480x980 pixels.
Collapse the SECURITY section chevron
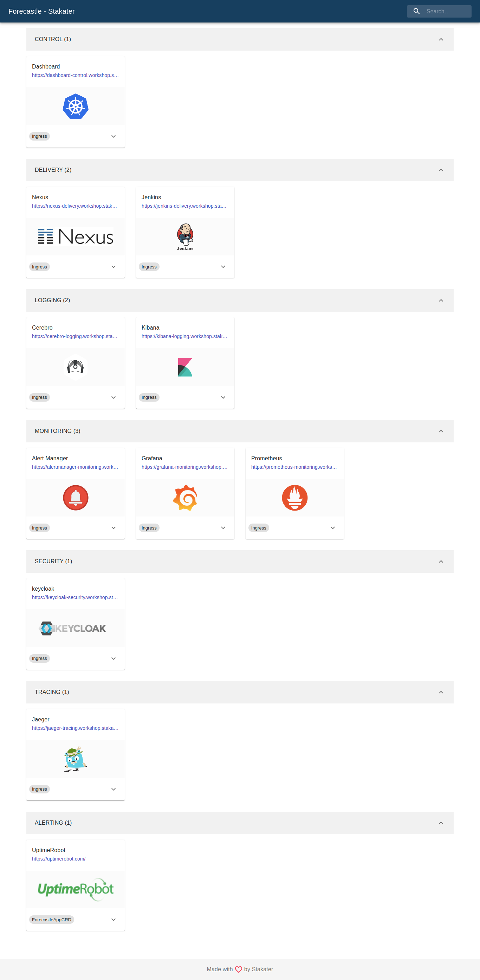(x=441, y=562)
